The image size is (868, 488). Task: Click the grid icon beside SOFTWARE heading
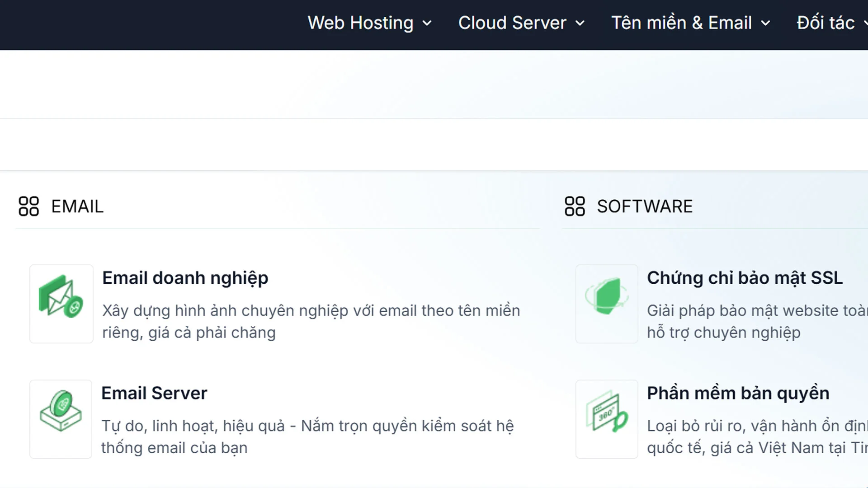click(575, 206)
